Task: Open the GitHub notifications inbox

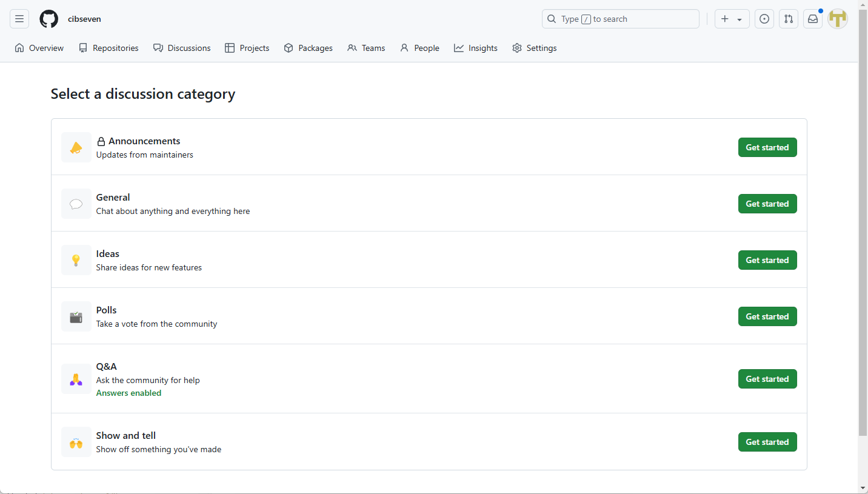Action: [812, 19]
